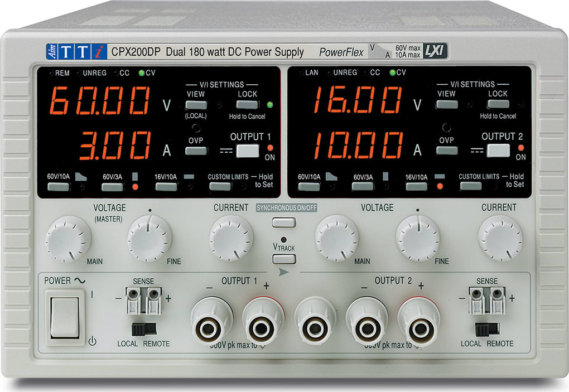569x392 pixels.
Task: Push Output 2 LOCK settings button
Action: click(x=498, y=104)
